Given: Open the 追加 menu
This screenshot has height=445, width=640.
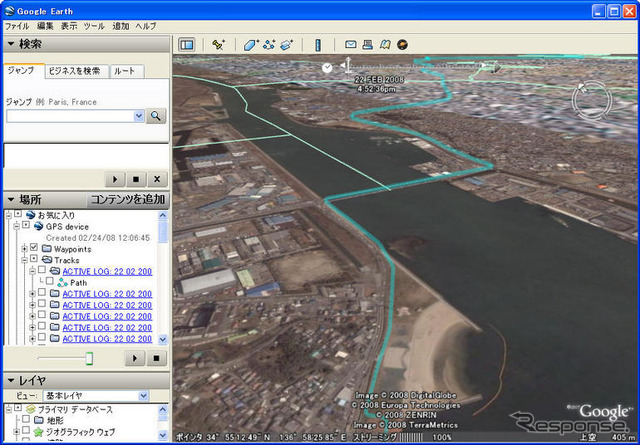Looking at the screenshot, I should pyautogui.click(x=121, y=26).
